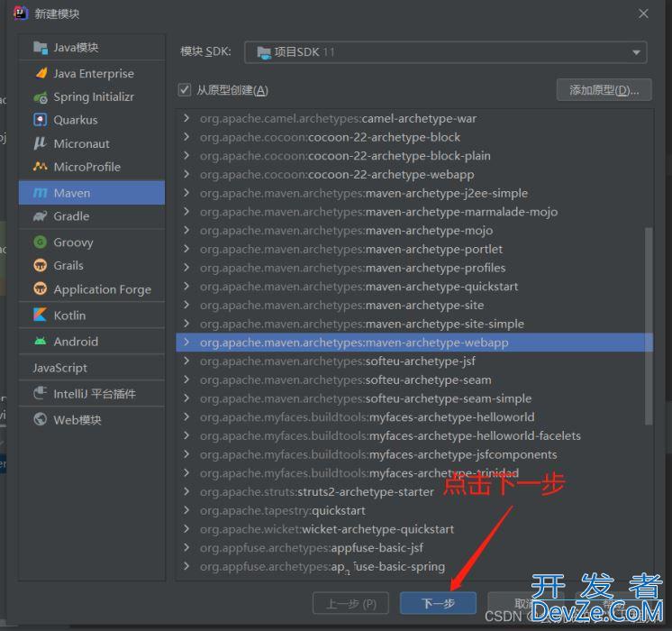Click the Java Enterprise icon
Image resolution: width=672 pixels, height=631 pixels.
[41, 73]
